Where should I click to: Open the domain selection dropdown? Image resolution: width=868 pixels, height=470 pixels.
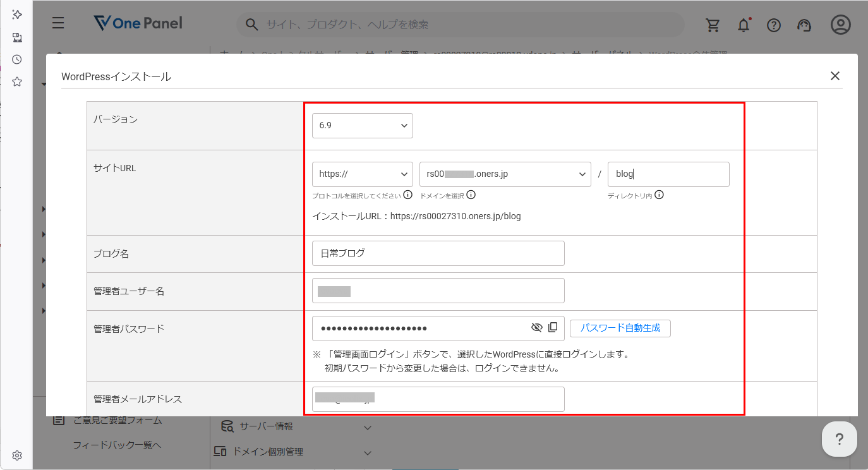pyautogui.click(x=504, y=174)
